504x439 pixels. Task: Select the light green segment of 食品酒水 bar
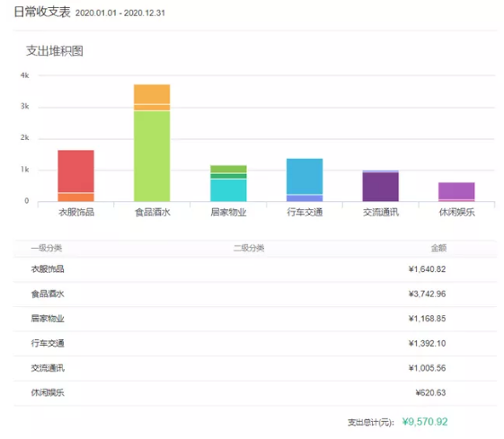[152, 156]
